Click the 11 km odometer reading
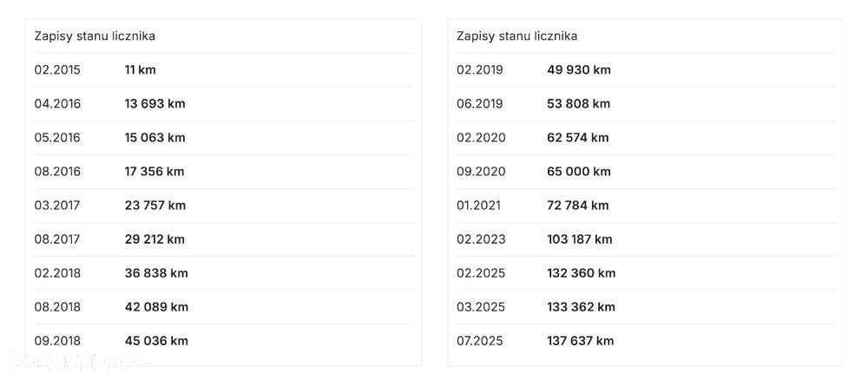Viewport: 868px width, 379px height. tap(140, 70)
